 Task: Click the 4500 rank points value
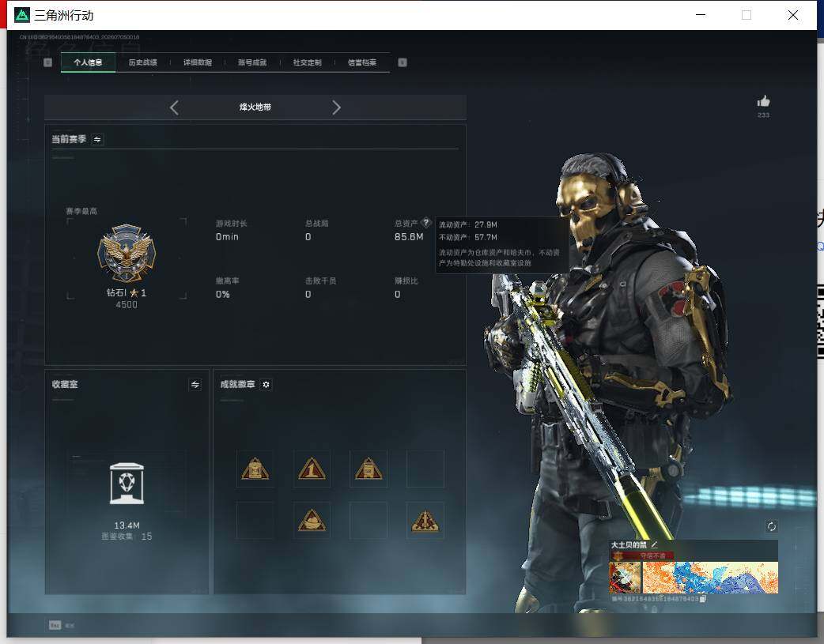tap(127, 305)
